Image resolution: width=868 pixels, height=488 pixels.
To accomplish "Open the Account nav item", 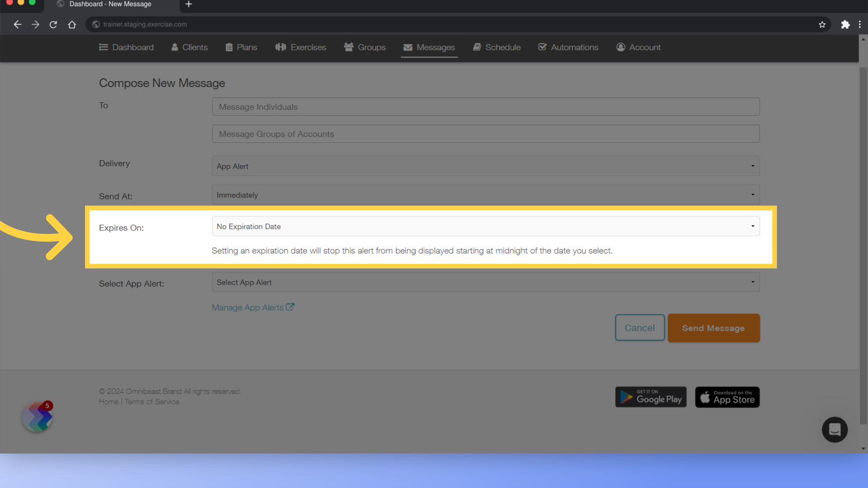I will pos(638,47).
